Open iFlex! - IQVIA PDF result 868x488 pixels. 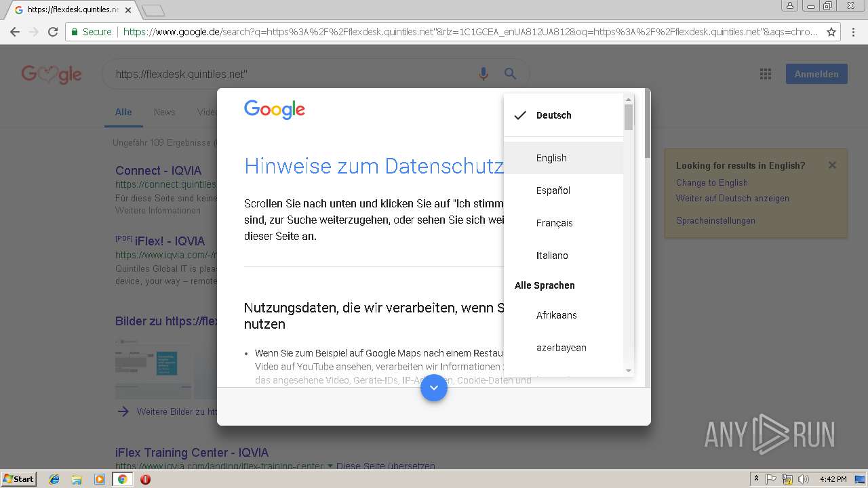click(170, 241)
